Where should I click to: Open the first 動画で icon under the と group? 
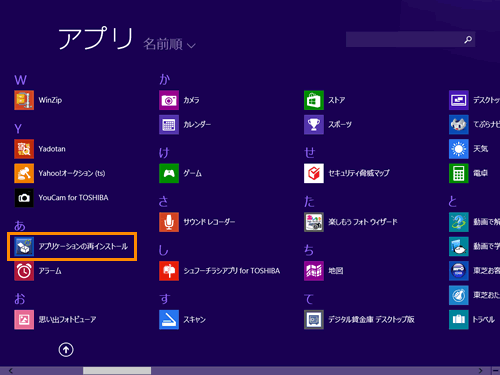(459, 222)
